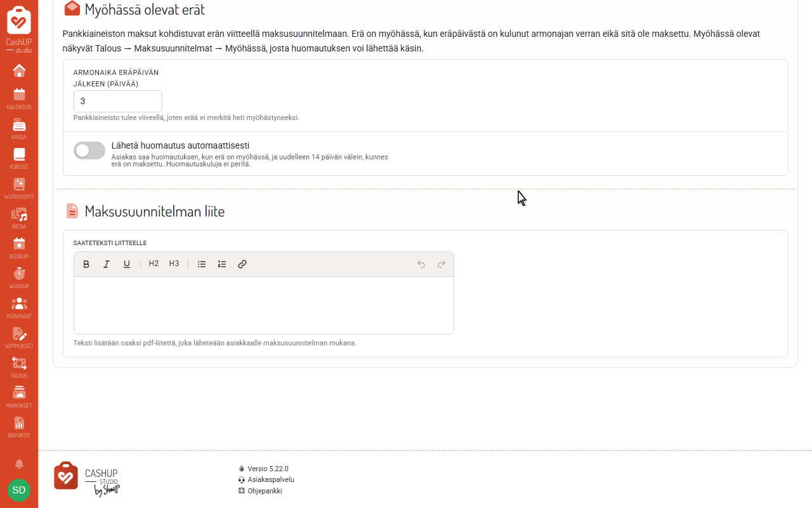This screenshot has width=812, height=508.
Task: Open the Asiakaspalvelu footer link
Action: 271,480
